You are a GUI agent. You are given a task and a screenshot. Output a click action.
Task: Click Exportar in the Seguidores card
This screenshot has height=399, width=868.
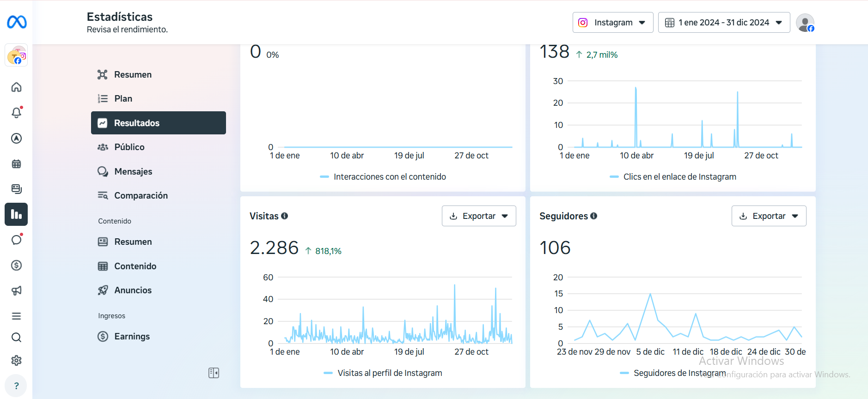[769, 216]
